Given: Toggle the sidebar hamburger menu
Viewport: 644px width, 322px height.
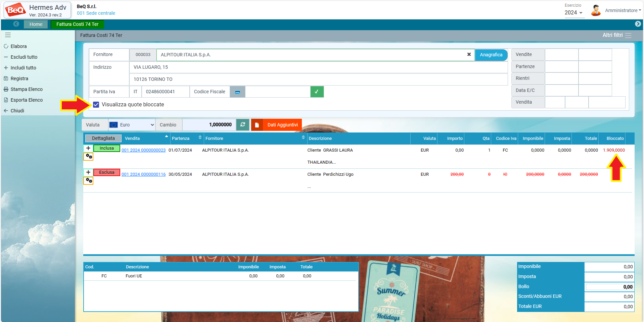Looking at the screenshot, I should 8,35.
